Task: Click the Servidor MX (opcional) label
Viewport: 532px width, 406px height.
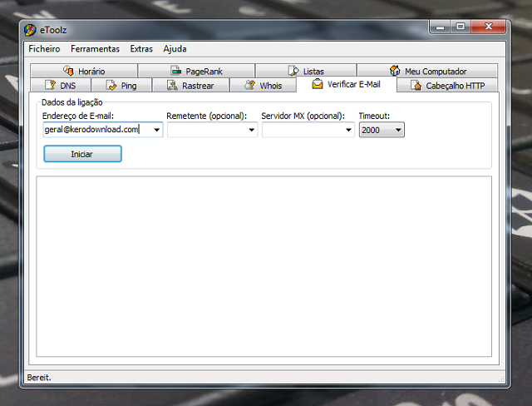Action: 303,116
